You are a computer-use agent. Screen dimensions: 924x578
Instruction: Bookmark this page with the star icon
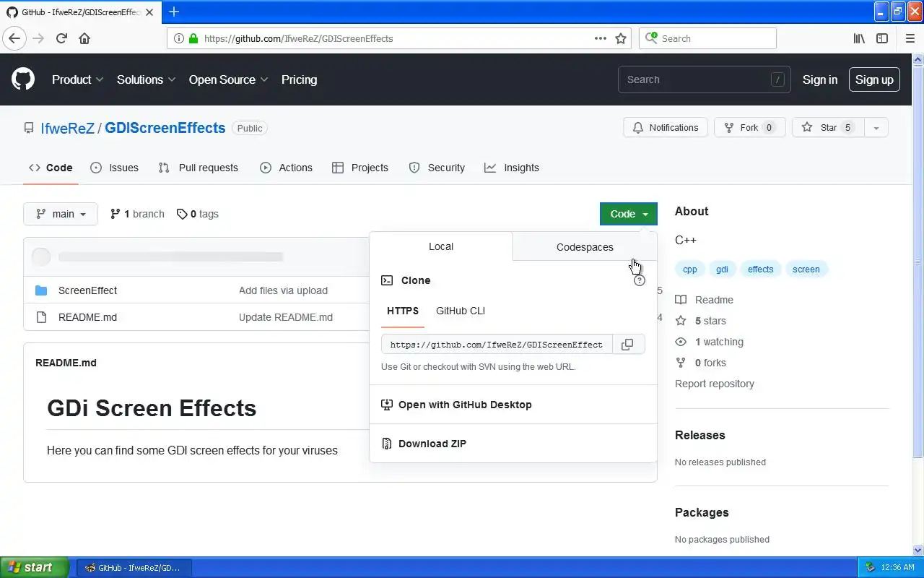pyautogui.click(x=621, y=38)
